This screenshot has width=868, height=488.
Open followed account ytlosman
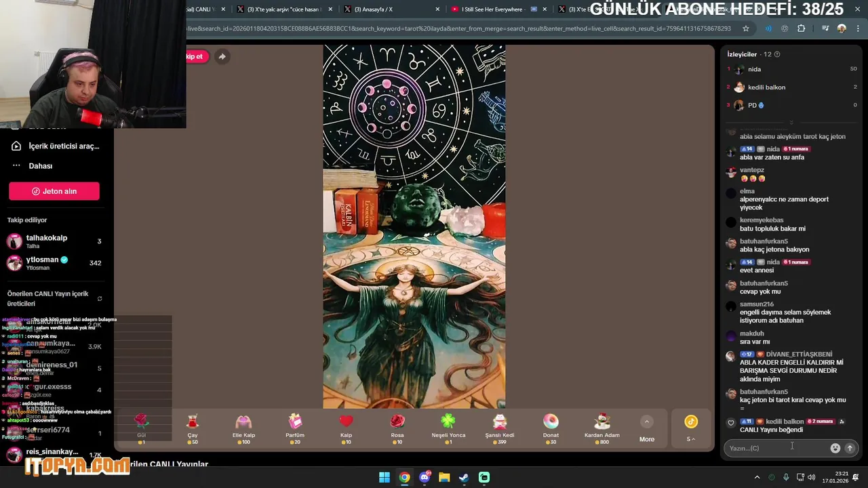tap(54, 263)
